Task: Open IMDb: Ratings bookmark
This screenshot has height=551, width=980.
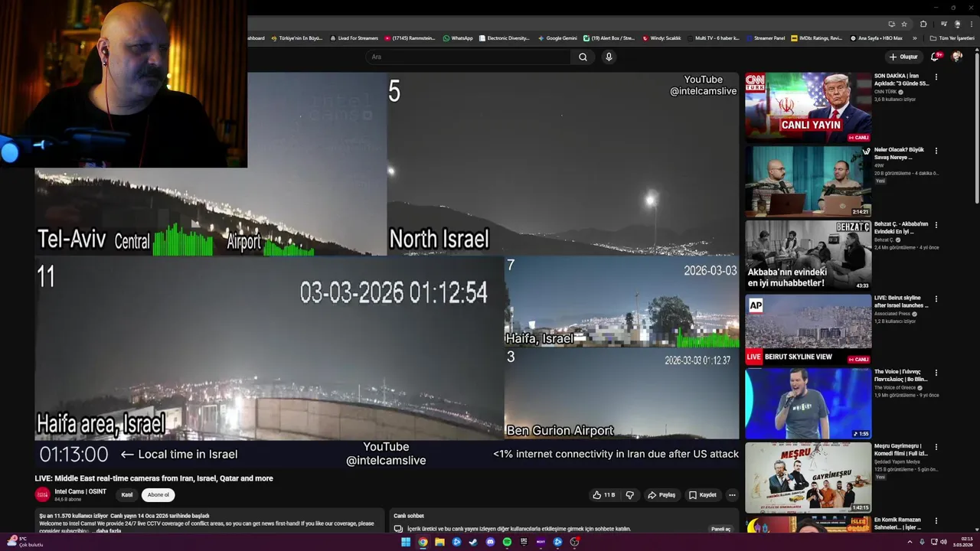Action: 817,37
